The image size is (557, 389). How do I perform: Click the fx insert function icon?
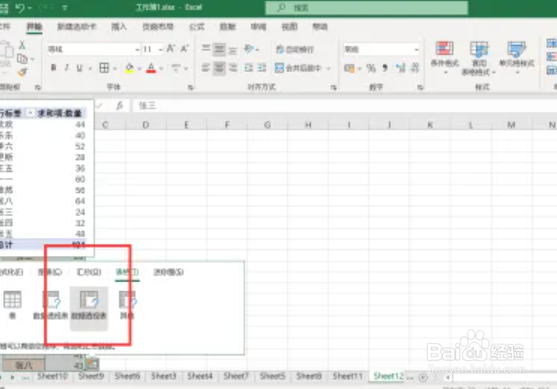(120, 106)
